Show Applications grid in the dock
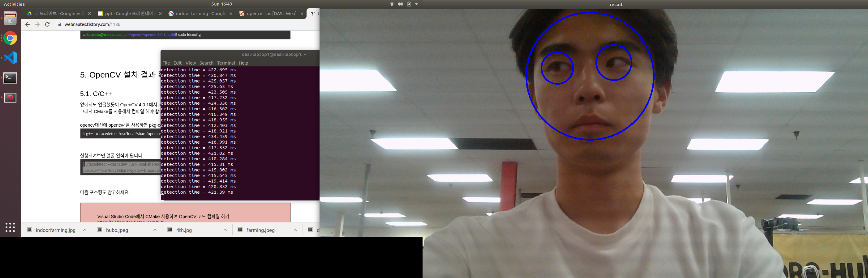Screen dimensions: 868x278 (x=10, y=227)
